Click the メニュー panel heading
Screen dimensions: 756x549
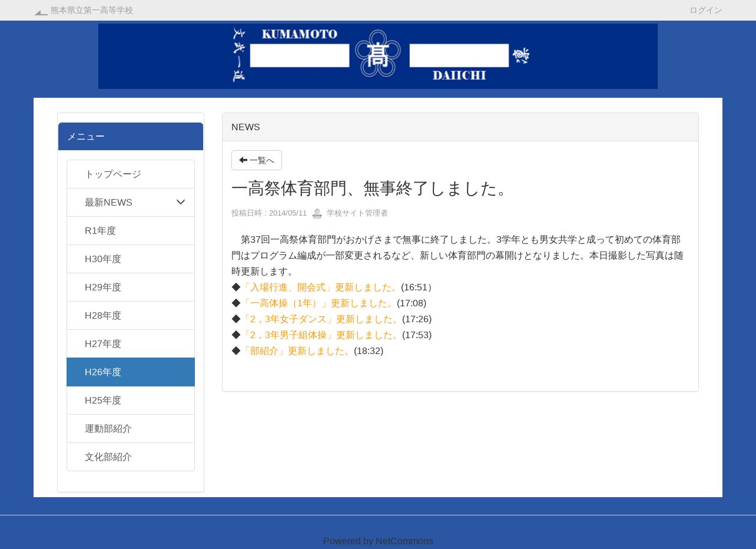pos(131,137)
